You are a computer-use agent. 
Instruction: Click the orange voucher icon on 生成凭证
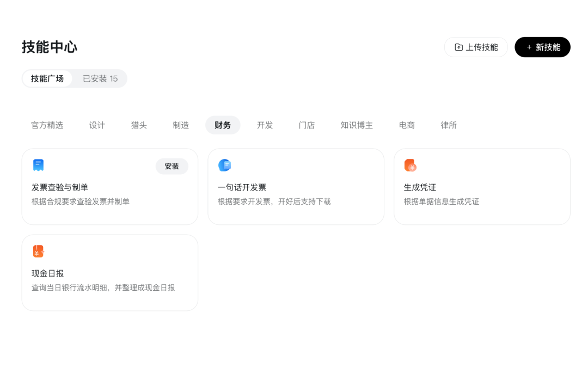point(411,166)
